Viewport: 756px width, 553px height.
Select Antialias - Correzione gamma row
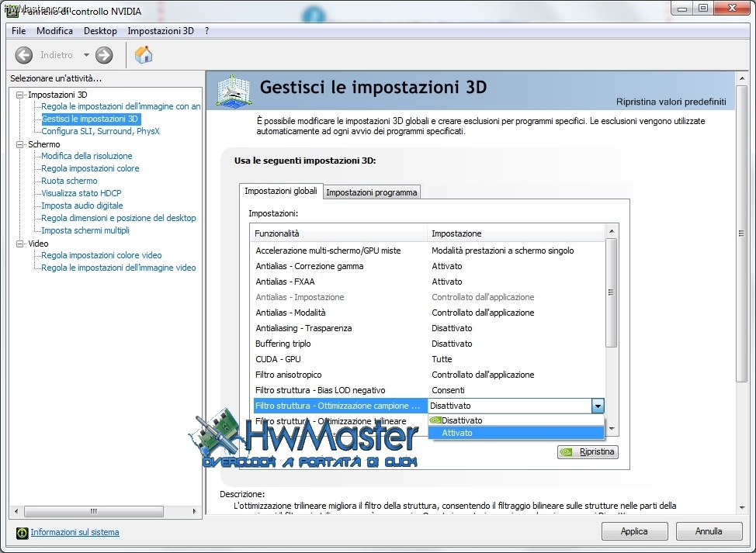click(428, 266)
